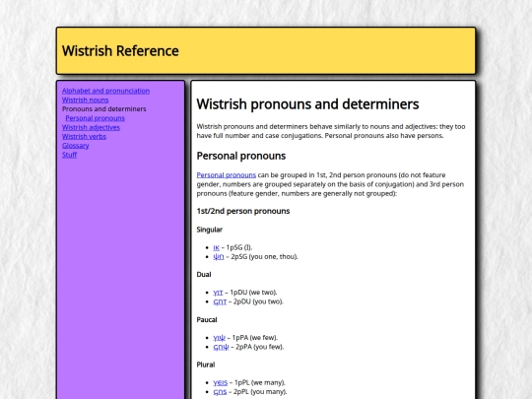This screenshot has height=399, width=532.
Task: Follow the inline Personal pronouns link
Action: (x=227, y=175)
